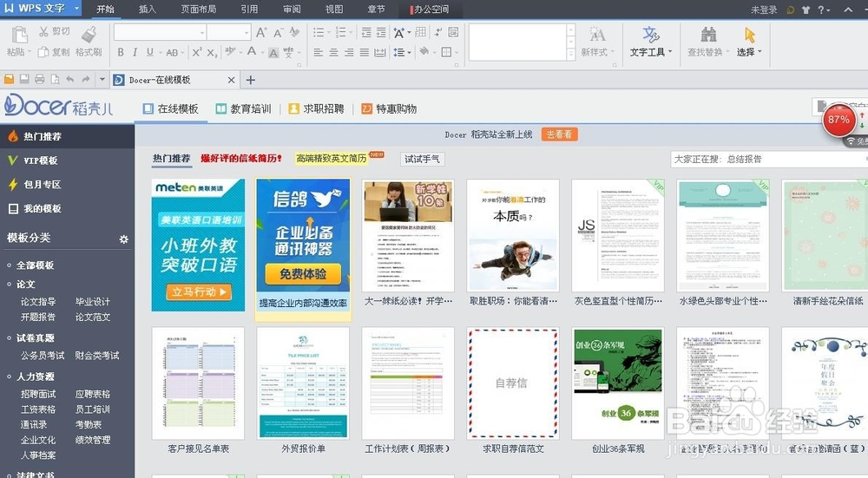This screenshot has width=868, height=478.
Task: Switch to the 引用 ribbon tab
Action: [249, 9]
